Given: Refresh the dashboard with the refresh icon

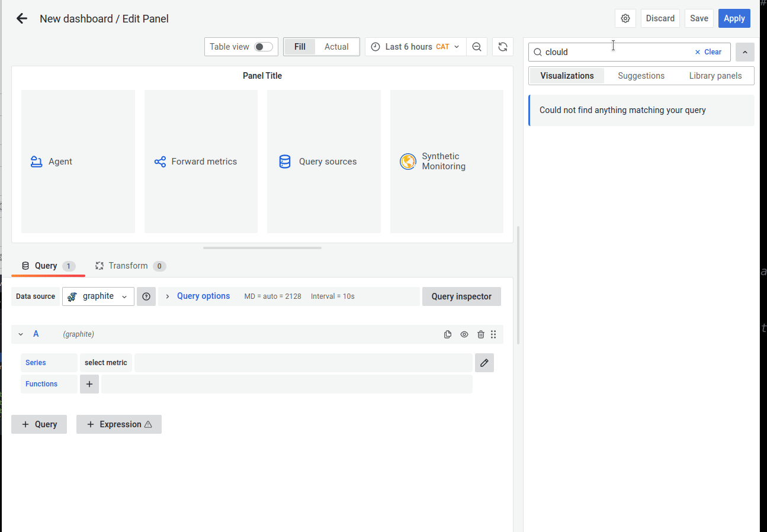Looking at the screenshot, I should tap(502, 46).
